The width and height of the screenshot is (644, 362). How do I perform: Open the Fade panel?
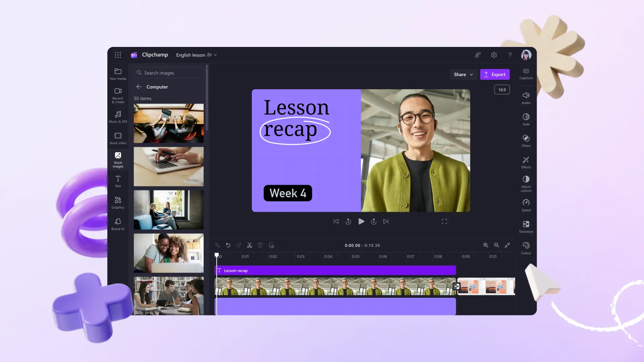526,119
